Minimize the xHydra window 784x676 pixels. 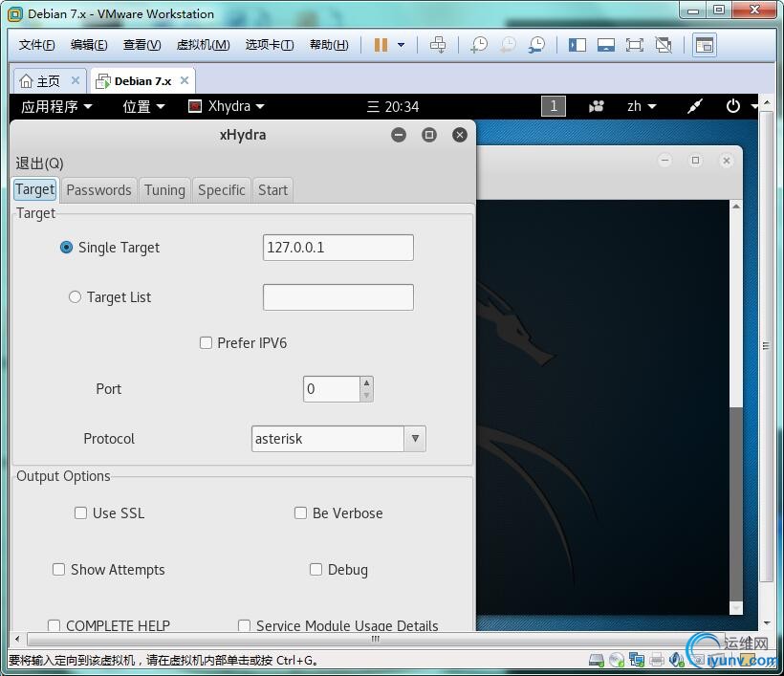pyautogui.click(x=399, y=135)
